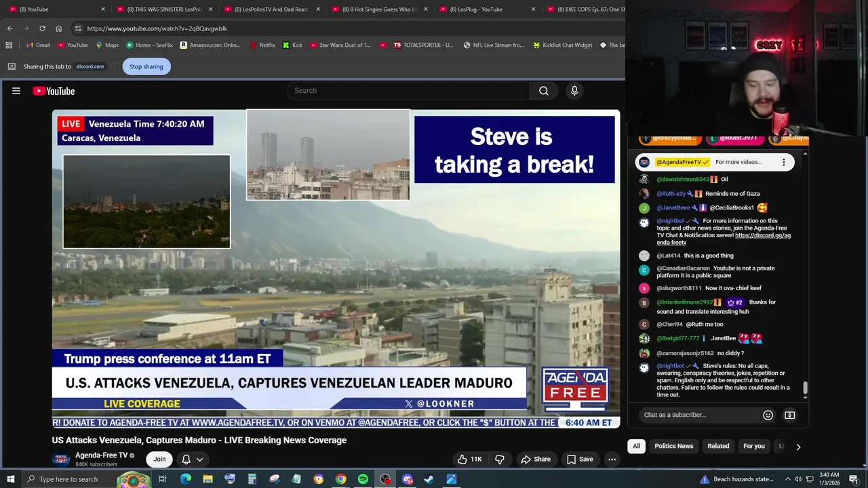The width and height of the screenshot is (868, 488).
Task: Toggle the notification bell for Agenda-Free TV
Action: click(186, 460)
